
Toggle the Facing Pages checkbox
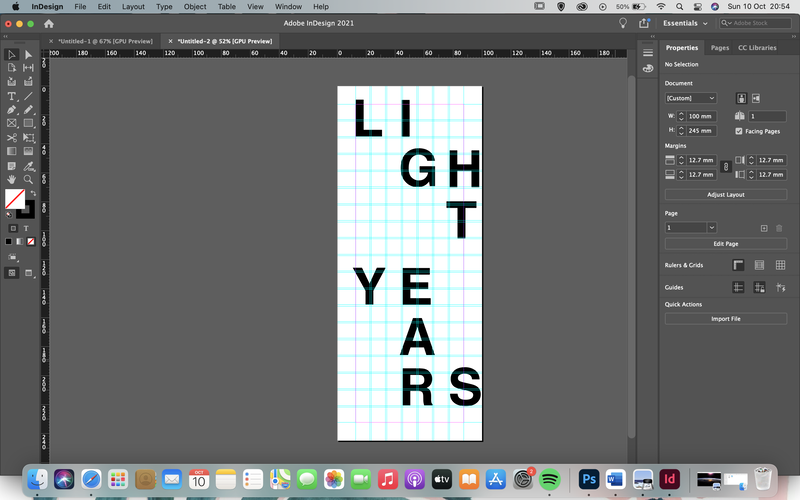[739, 131]
